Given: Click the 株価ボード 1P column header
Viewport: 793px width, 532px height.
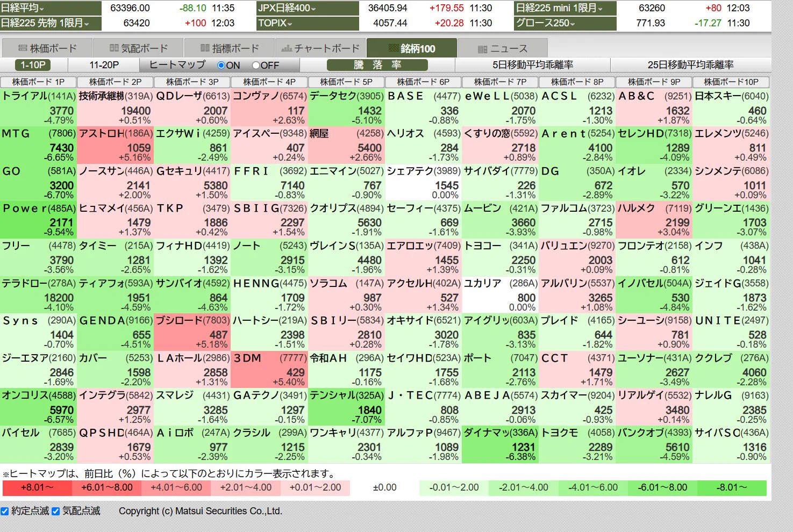Looking at the screenshot, I should point(38,82).
